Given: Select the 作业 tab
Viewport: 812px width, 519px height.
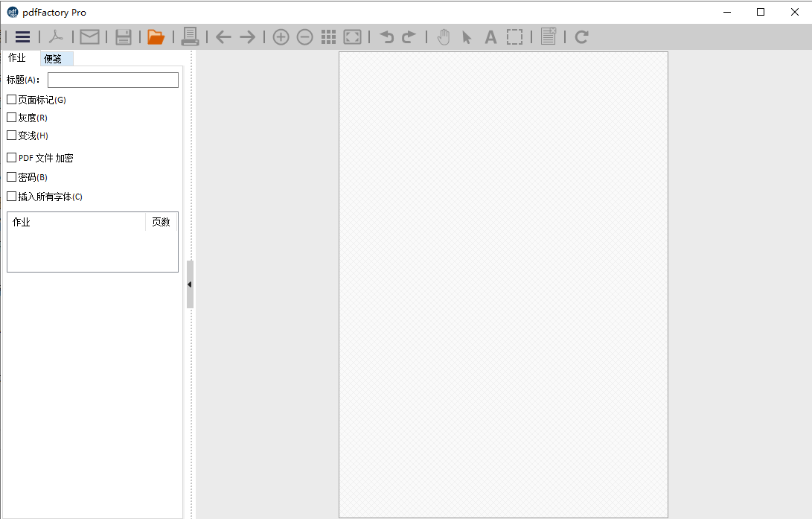Looking at the screenshot, I should [x=17, y=58].
